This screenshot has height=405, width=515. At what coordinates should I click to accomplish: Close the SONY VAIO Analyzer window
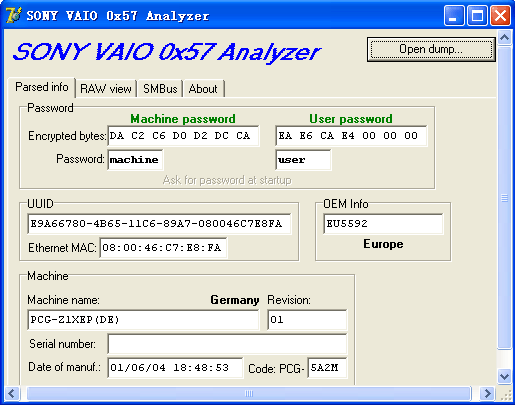click(x=500, y=15)
